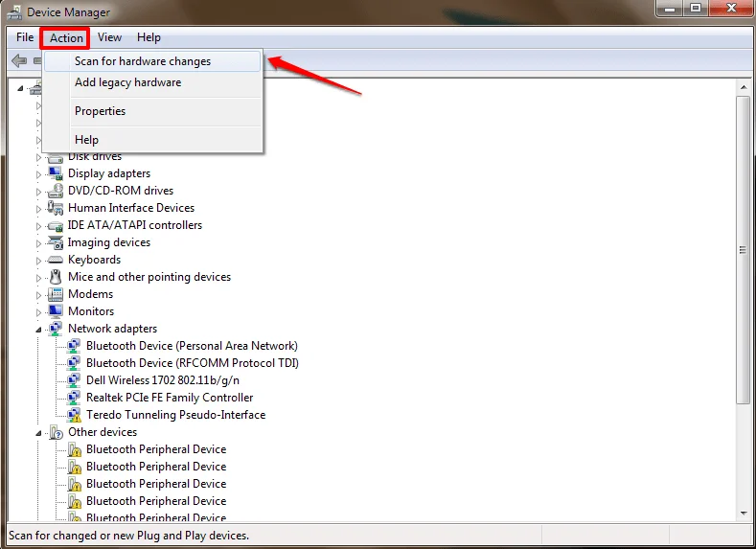Select Imaging devices label
The width and height of the screenshot is (756, 549).
[x=109, y=242]
